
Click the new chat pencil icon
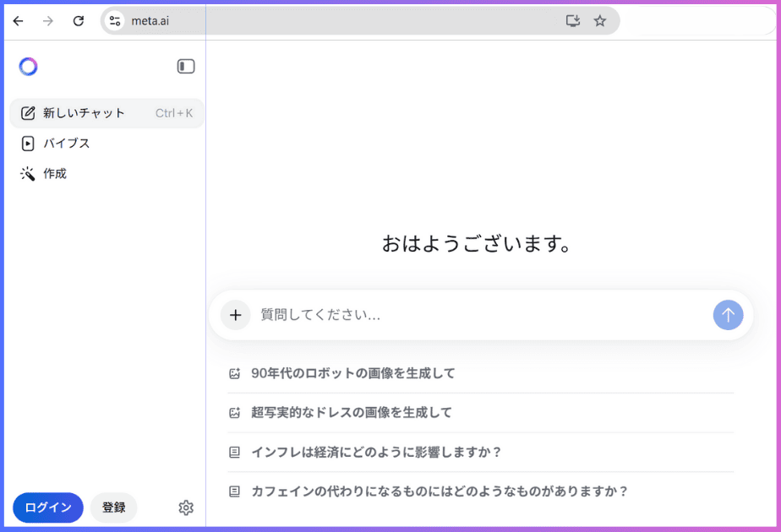point(29,112)
